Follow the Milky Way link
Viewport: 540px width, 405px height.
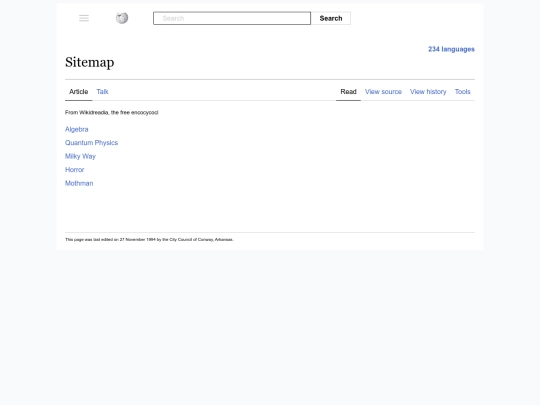[80, 156]
